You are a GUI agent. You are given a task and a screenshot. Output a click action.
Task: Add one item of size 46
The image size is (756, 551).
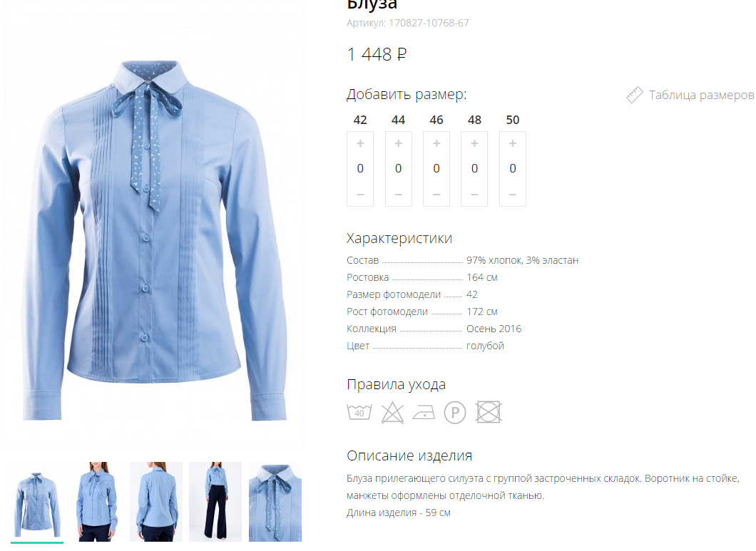(436, 143)
